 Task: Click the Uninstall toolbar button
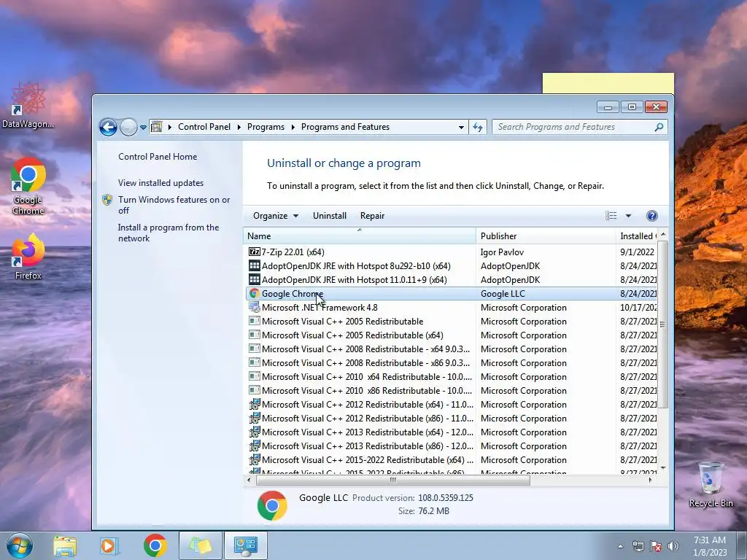point(329,216)
